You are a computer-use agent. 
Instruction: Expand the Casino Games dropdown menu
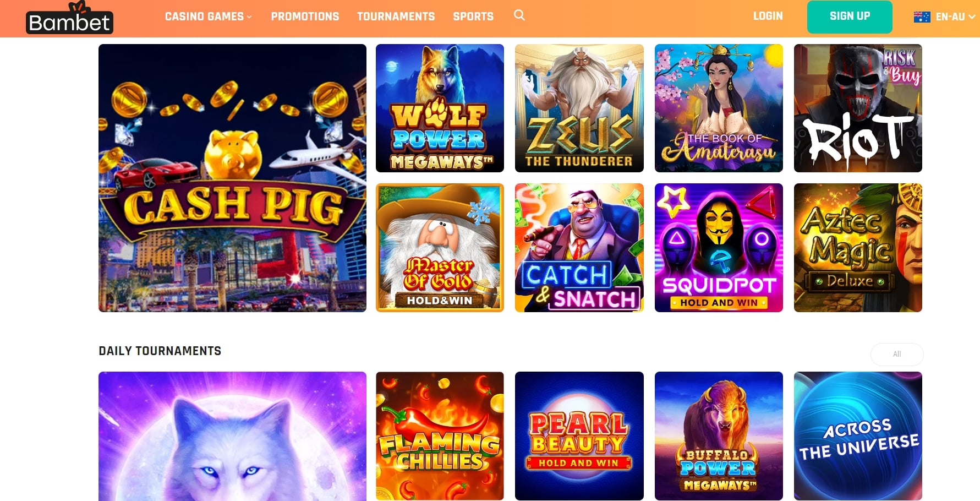[x=209, y=17]
